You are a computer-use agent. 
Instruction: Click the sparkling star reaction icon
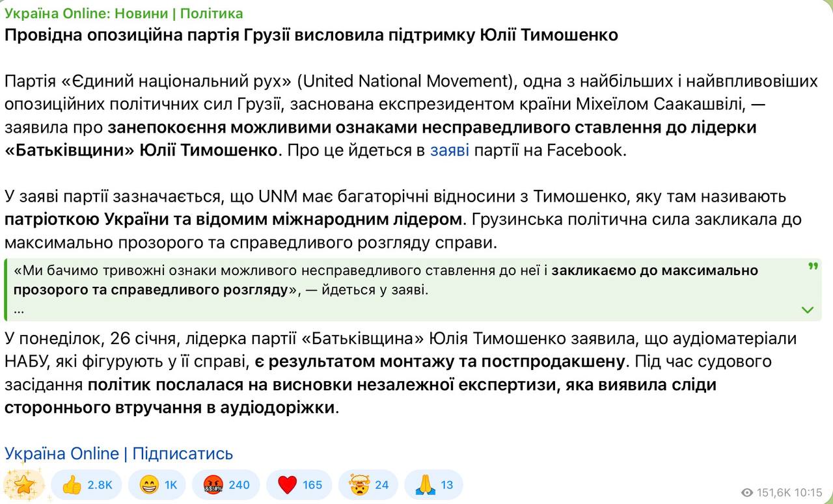tap(24, 484)
